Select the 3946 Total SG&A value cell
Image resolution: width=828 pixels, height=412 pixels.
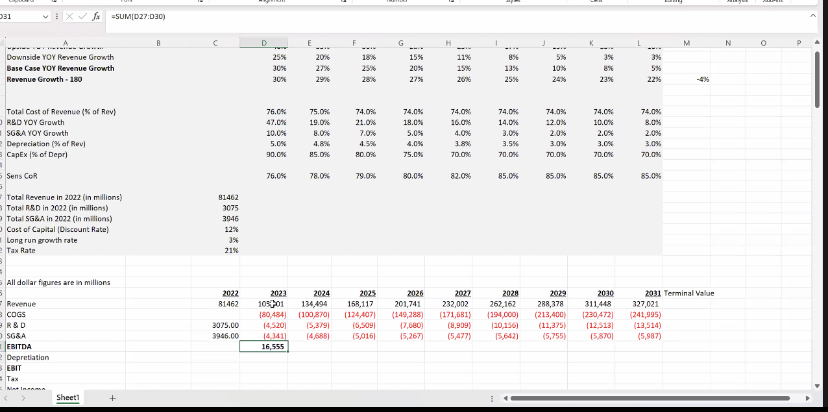[x=215, y=219]
